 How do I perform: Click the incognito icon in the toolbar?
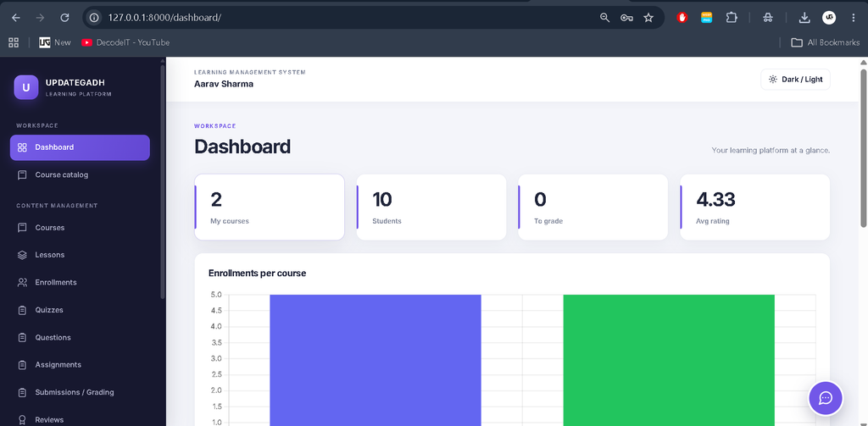767,18
